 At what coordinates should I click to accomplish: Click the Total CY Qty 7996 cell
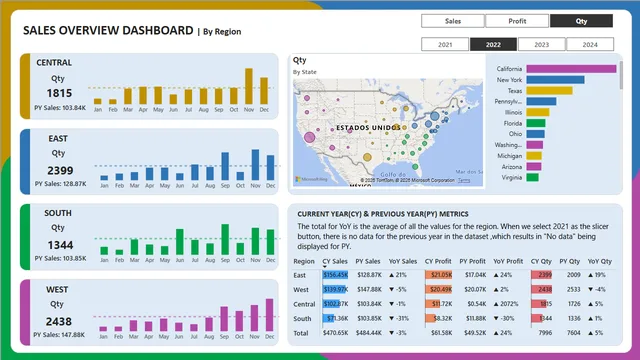pos(545,333)
